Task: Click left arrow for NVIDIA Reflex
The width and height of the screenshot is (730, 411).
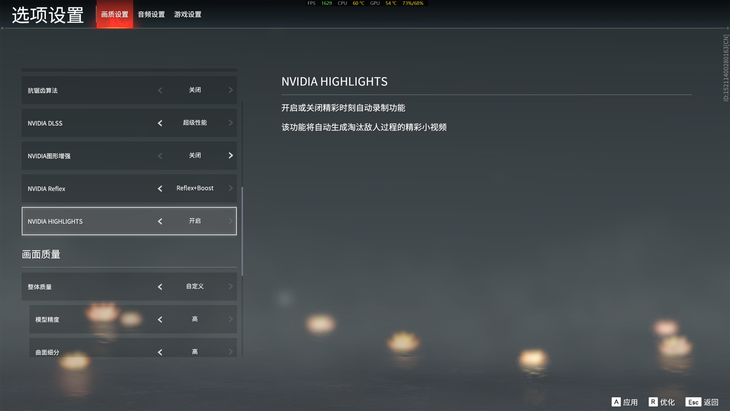Action: 160,188
